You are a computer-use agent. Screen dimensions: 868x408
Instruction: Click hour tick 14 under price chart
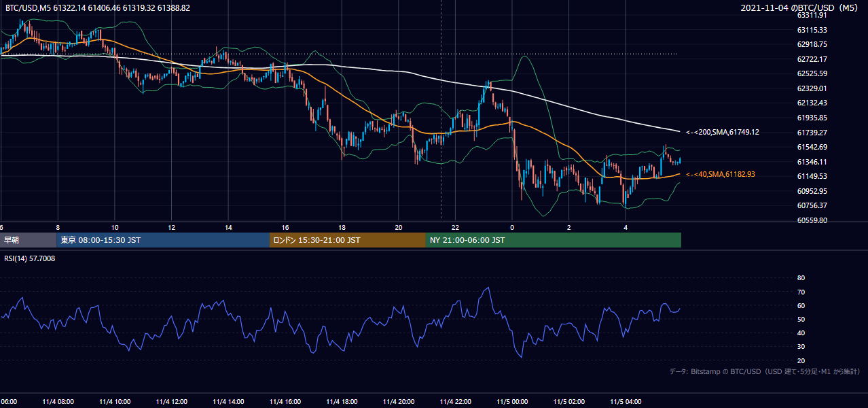tap(228, 228)
